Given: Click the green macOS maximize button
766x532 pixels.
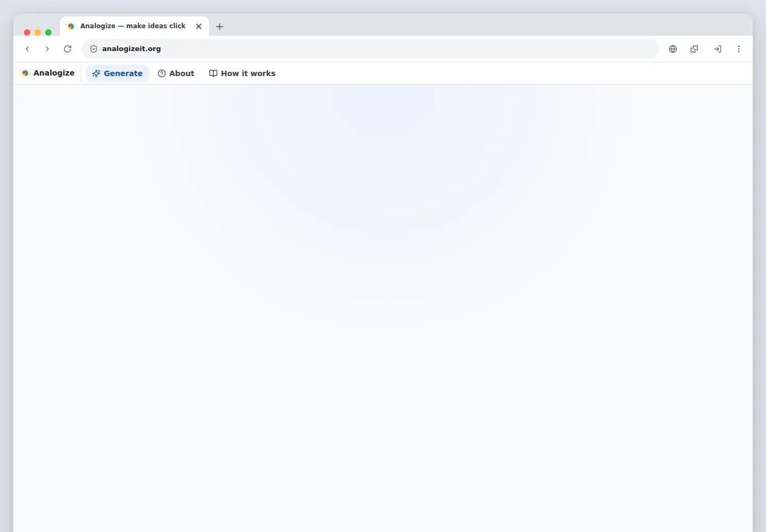Looking at the screenshot, I should tap(48, 32).
